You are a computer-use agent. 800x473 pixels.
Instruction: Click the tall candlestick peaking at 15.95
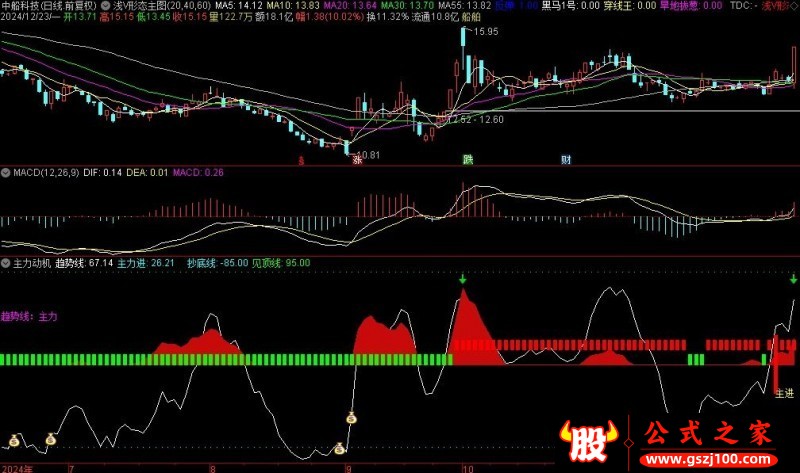463,46
